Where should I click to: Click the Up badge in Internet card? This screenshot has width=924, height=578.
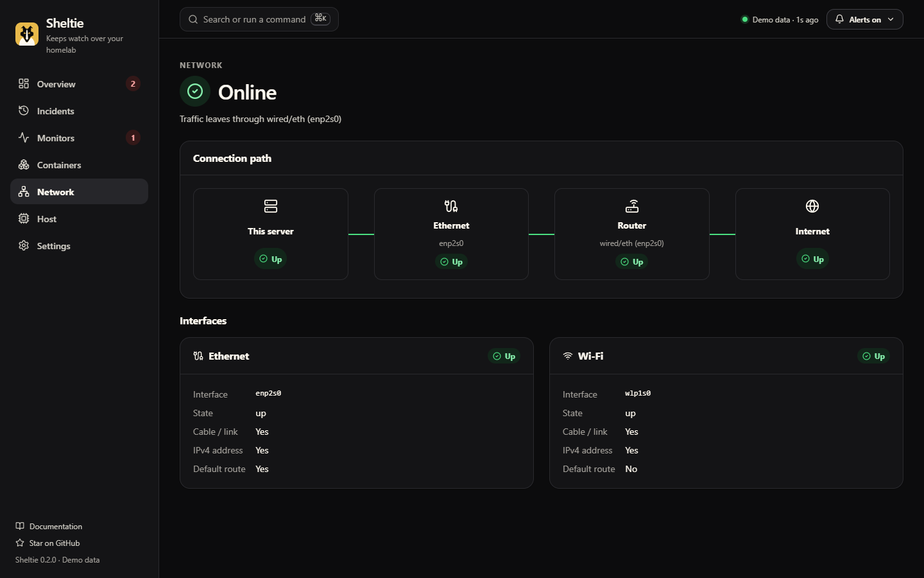[812, 259]
